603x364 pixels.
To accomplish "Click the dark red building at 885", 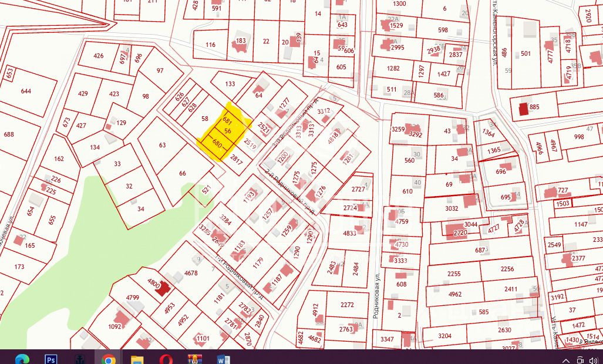I will click(523, 109).
